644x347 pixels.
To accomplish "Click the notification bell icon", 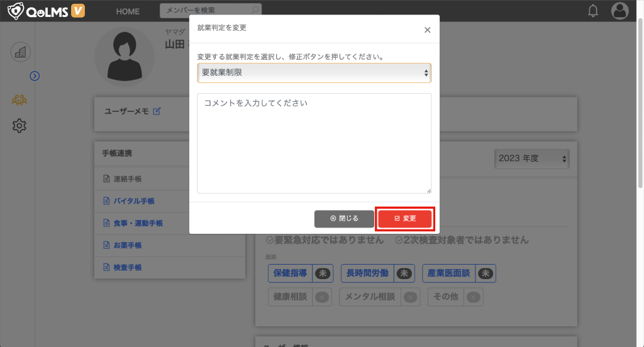I will [592, 11].
